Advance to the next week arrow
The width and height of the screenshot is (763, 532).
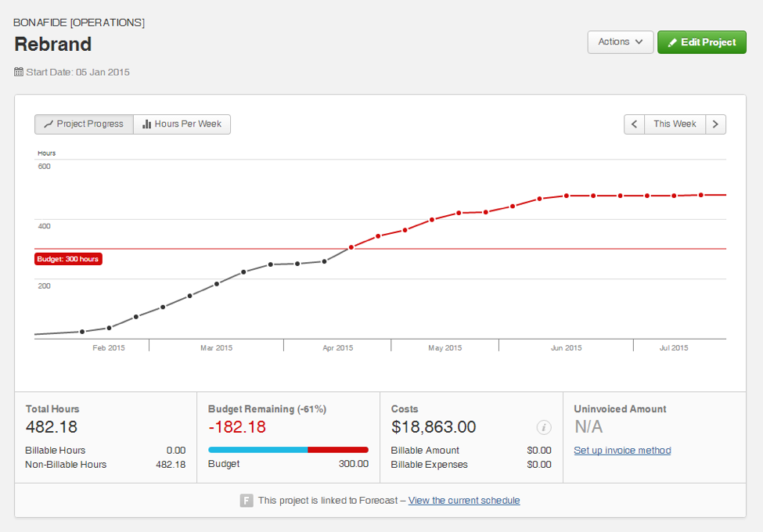click(x=715, y=124)
